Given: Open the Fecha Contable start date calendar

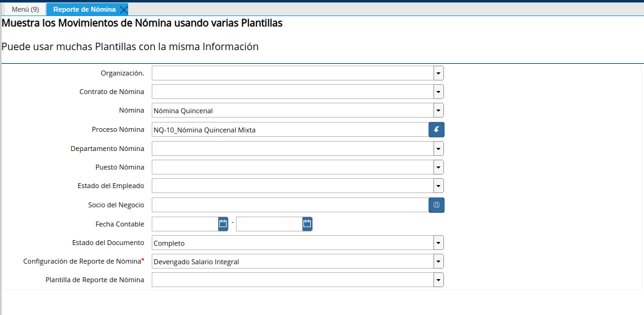Looking at the screenshot, I should (x=223, y=224).
